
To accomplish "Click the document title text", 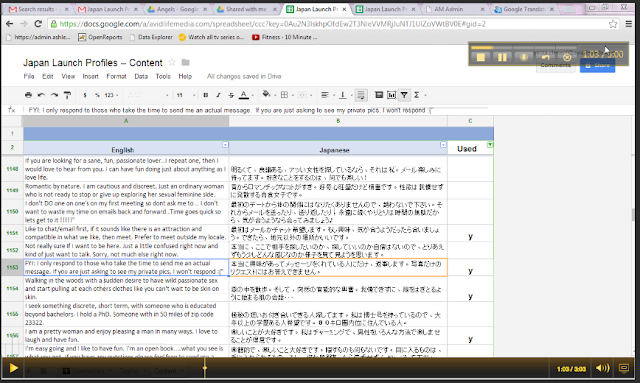I will (x=93, y=63).
